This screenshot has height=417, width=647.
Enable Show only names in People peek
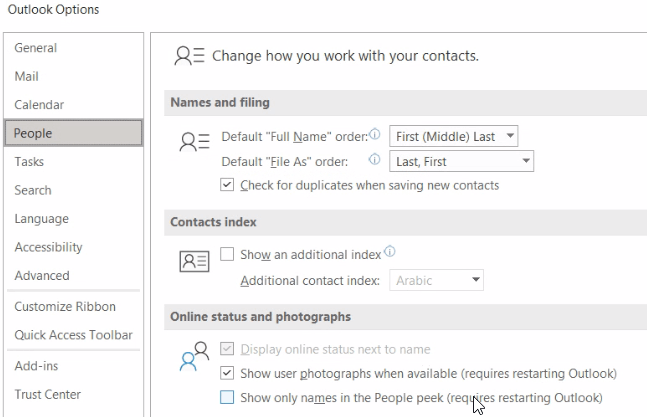[227, 397]
